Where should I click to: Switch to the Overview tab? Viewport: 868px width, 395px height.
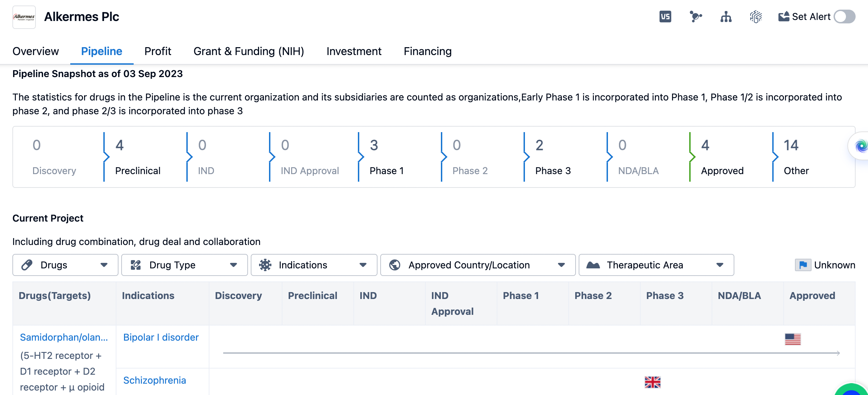point(35,51)
